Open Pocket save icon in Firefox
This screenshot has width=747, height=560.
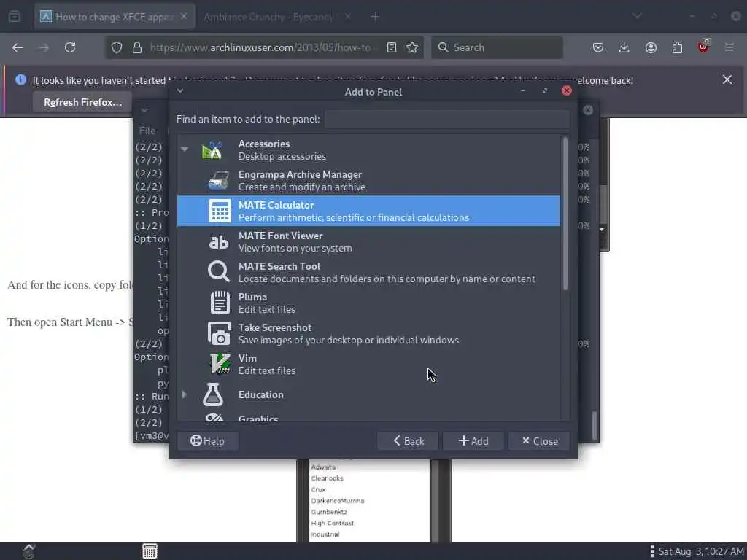tap(598, 47)
